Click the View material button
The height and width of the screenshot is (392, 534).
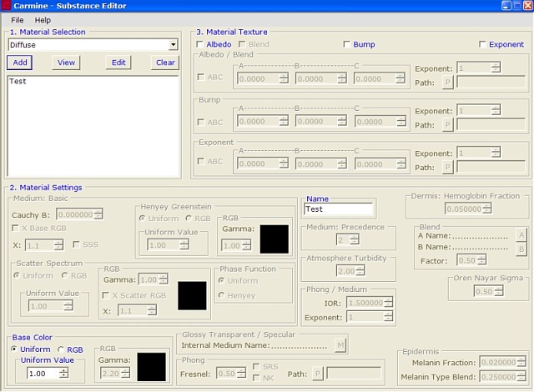(x=66, y=63)
